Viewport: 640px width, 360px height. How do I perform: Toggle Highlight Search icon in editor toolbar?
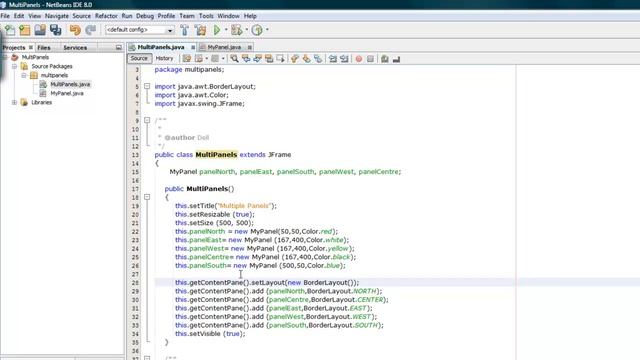pos(269,59)
